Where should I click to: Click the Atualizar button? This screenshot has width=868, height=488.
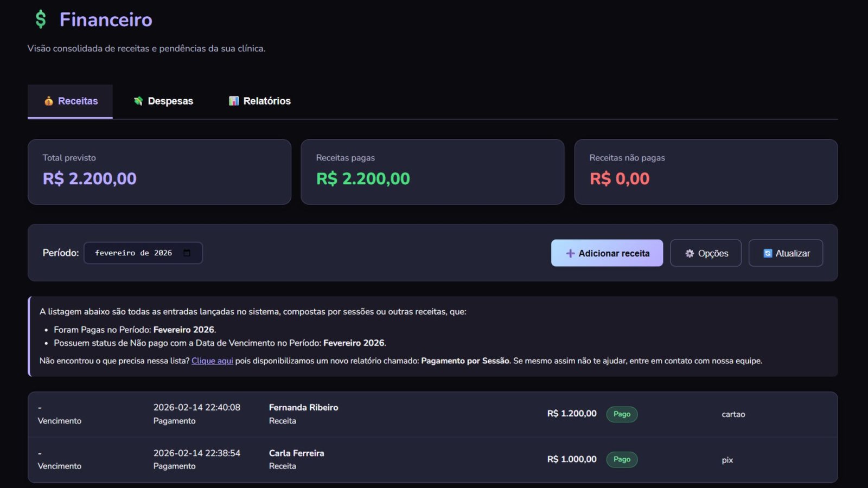786,253
